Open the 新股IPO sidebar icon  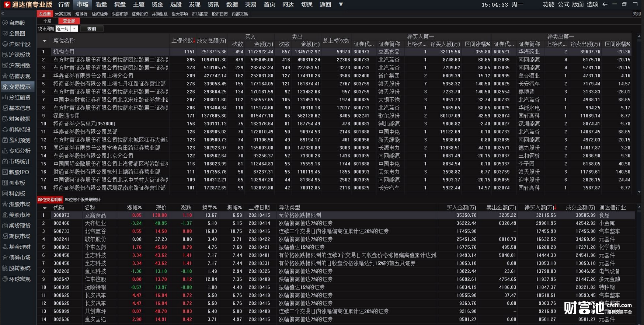[x=5, y=172]
